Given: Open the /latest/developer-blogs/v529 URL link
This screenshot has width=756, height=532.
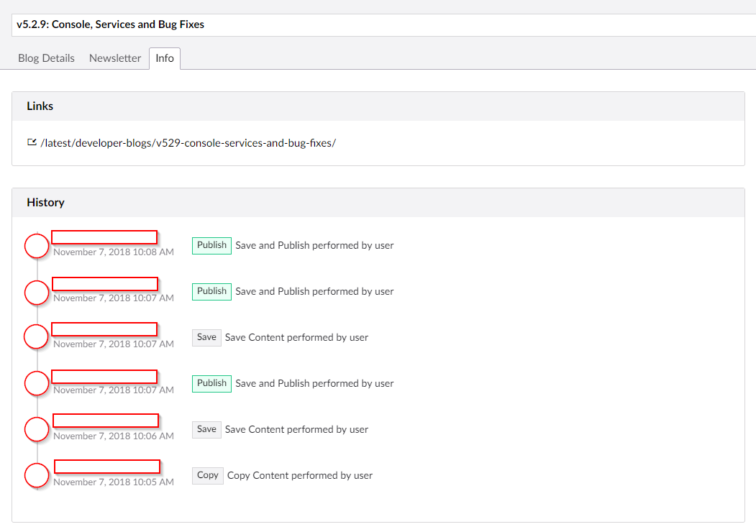Looking at the screenshot, I should (188, 143).
